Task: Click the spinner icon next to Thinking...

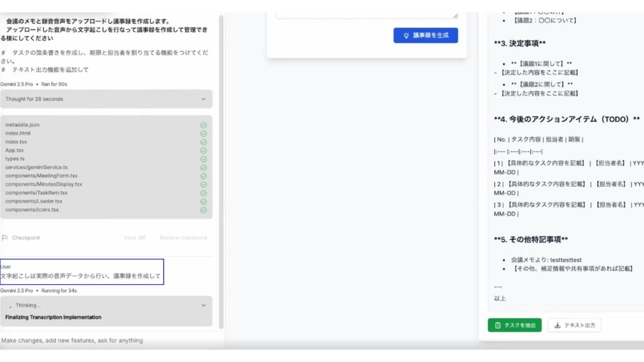Action: coord(10,305)
